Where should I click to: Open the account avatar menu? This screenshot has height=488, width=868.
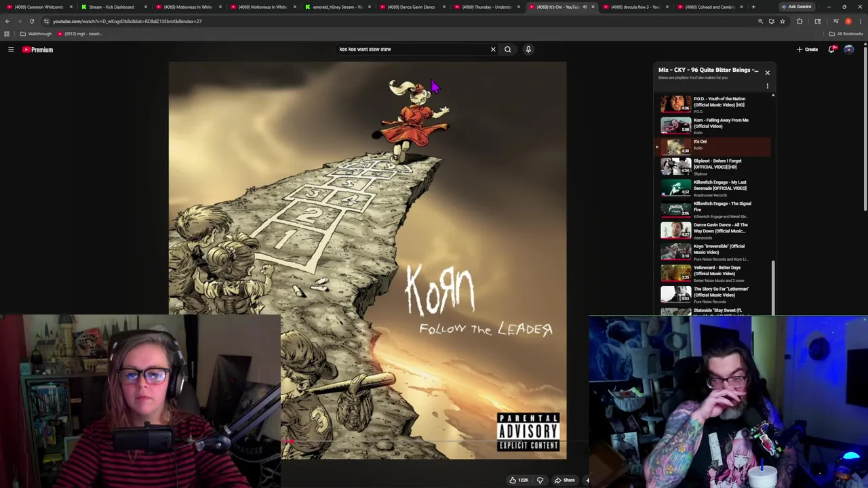click(849, 49)
